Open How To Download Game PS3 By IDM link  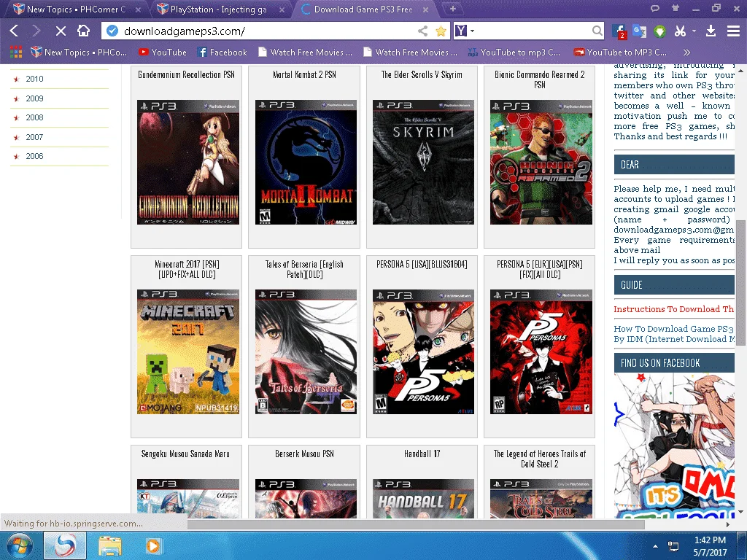pos(673,334)
